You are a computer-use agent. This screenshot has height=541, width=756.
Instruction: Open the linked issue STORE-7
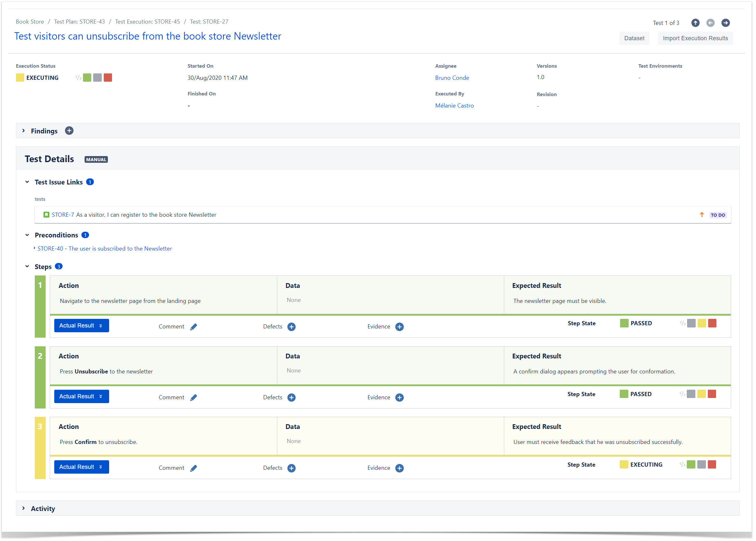pos(63,215)
